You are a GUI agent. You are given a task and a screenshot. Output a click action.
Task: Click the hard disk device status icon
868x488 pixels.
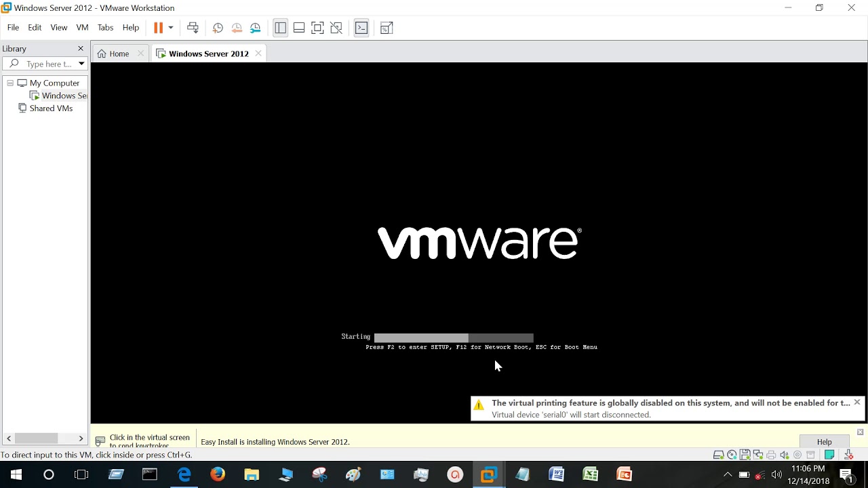click(x=718, y=455)
